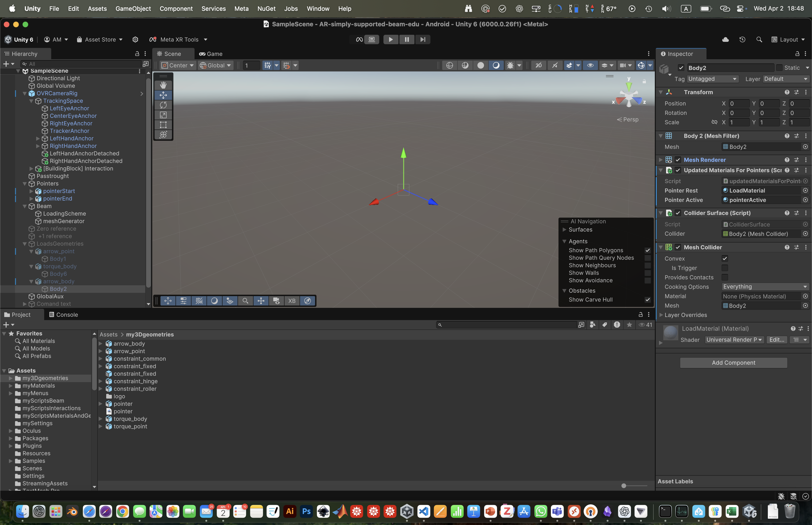
Task: Open Mesh Renderer more options menu
Action: 805,160
